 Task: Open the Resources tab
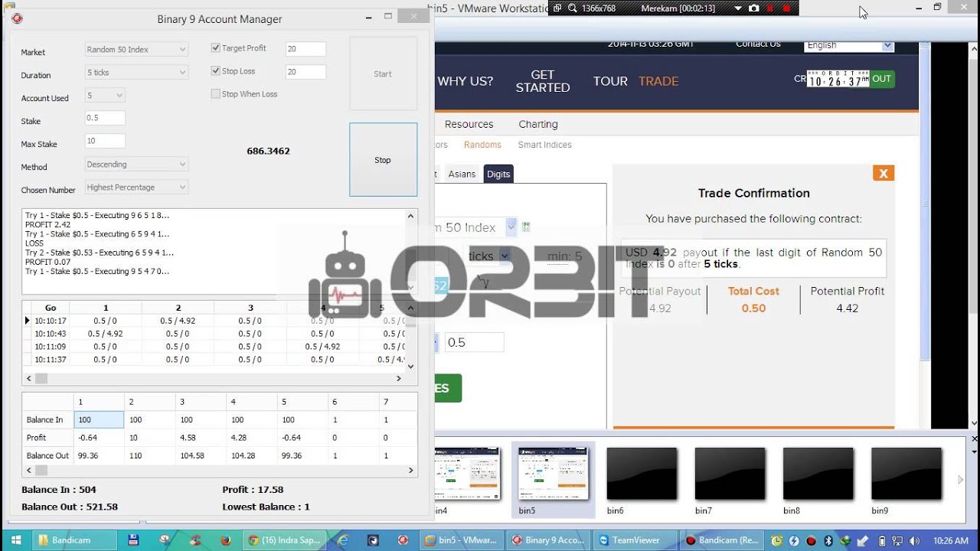469,124
